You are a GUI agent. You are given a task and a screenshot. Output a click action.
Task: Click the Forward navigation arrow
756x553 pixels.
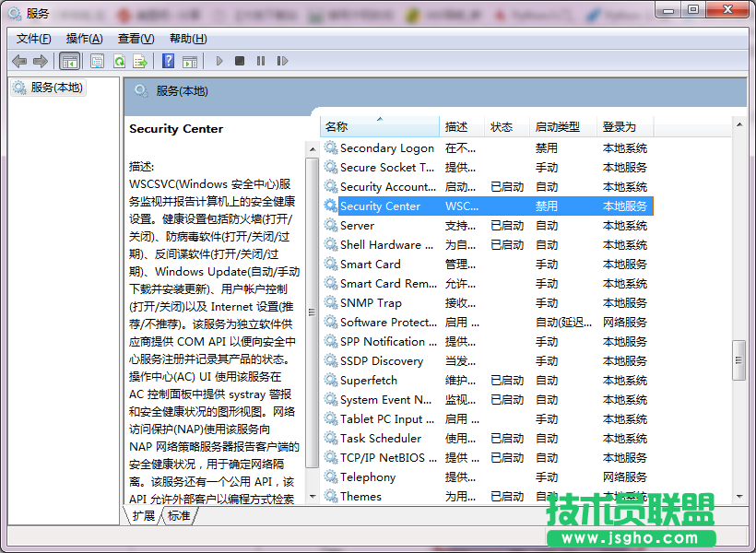click(x=39, y=61)
